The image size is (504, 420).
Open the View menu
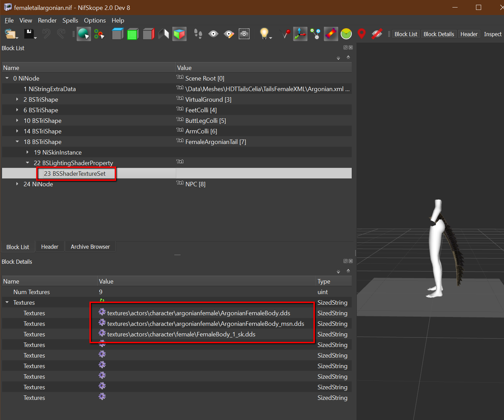click(26, 20)
